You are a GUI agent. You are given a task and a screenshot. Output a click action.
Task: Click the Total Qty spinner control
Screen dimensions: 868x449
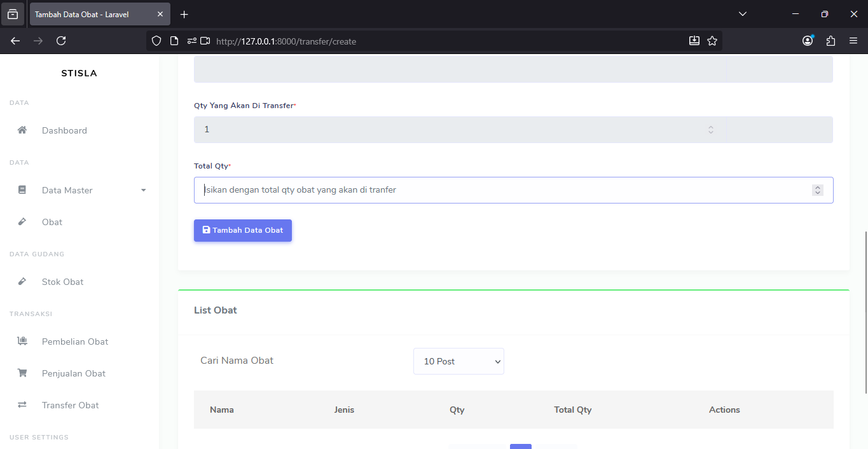pyautogui.click(x=818, y=190)
